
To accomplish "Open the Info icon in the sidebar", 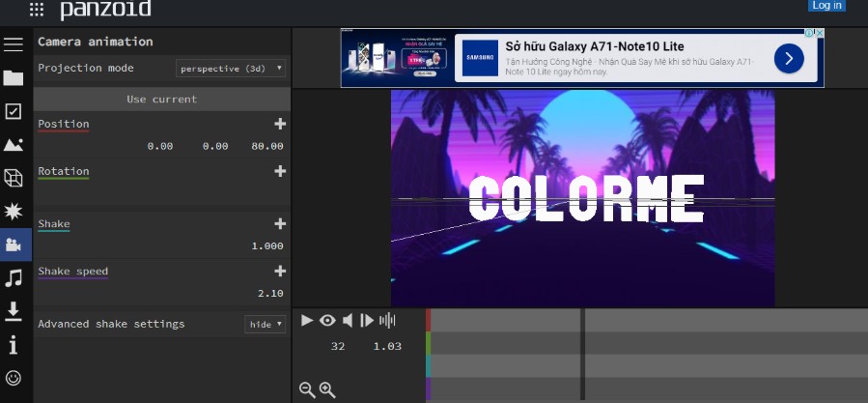I will pos(14,345).
